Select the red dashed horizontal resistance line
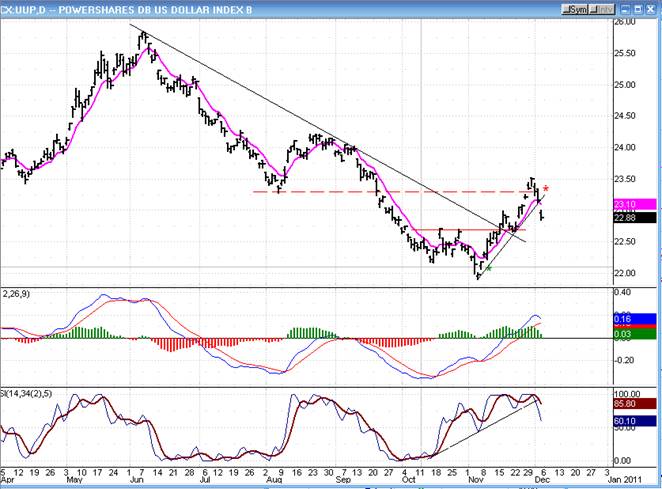662x489 pixels. (400, 191)
